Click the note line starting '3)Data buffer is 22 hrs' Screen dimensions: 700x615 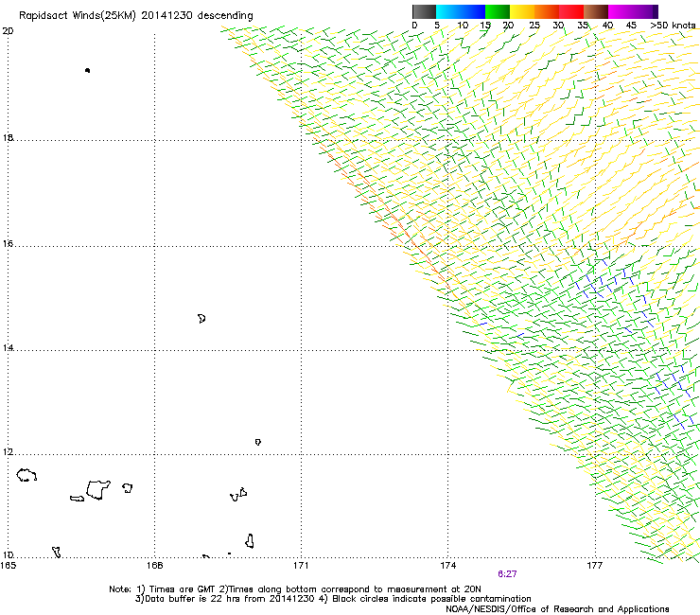point(333,599)
